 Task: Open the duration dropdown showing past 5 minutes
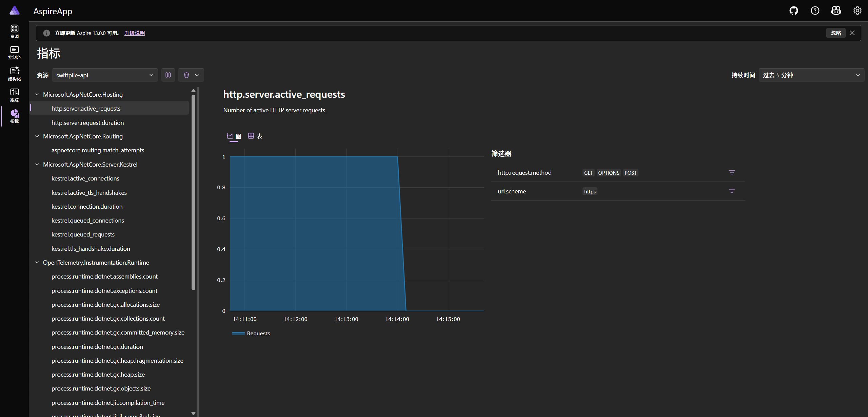(811, 75)
